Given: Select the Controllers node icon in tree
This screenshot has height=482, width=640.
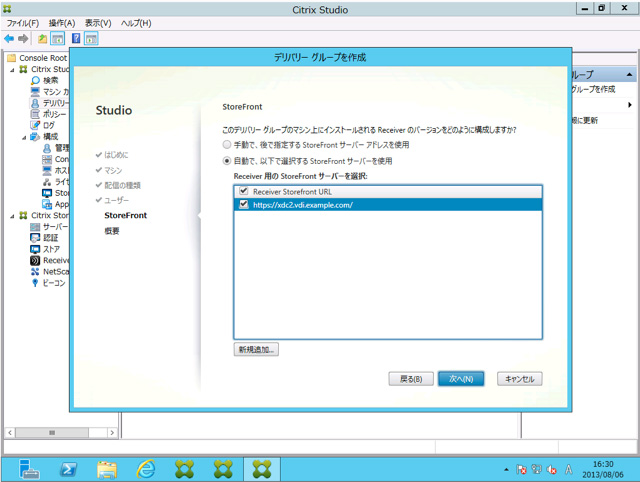Looking at the screenshot, I should [47, 159].
